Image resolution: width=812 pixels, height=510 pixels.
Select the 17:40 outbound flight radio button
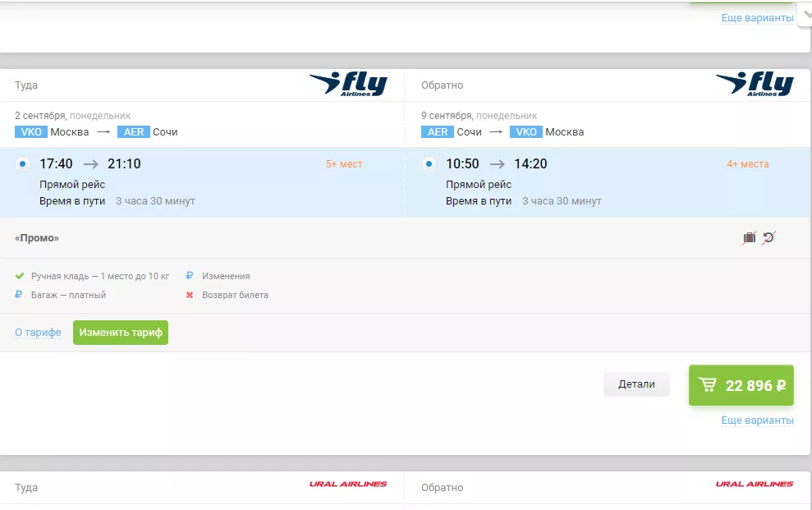click(x=22, y=164)
